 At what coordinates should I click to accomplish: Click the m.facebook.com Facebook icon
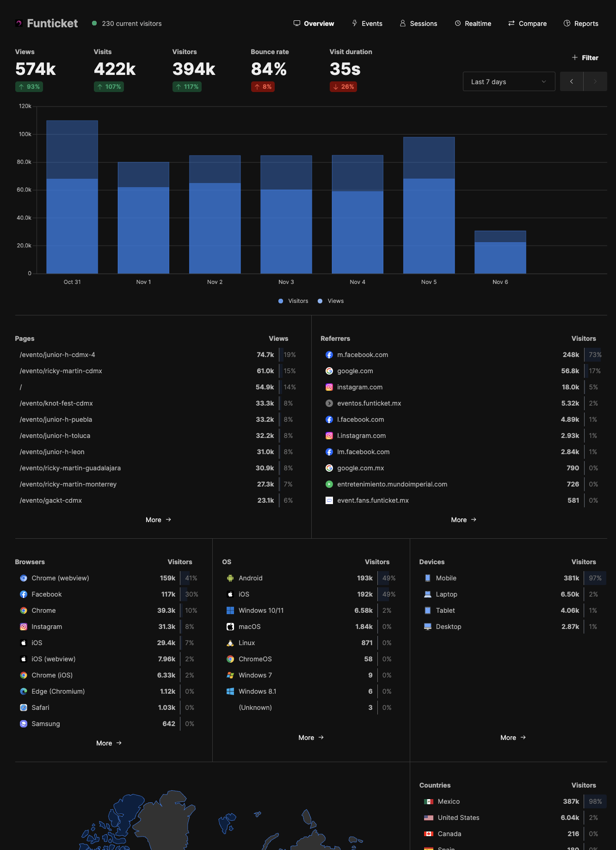tap(329, 355)
